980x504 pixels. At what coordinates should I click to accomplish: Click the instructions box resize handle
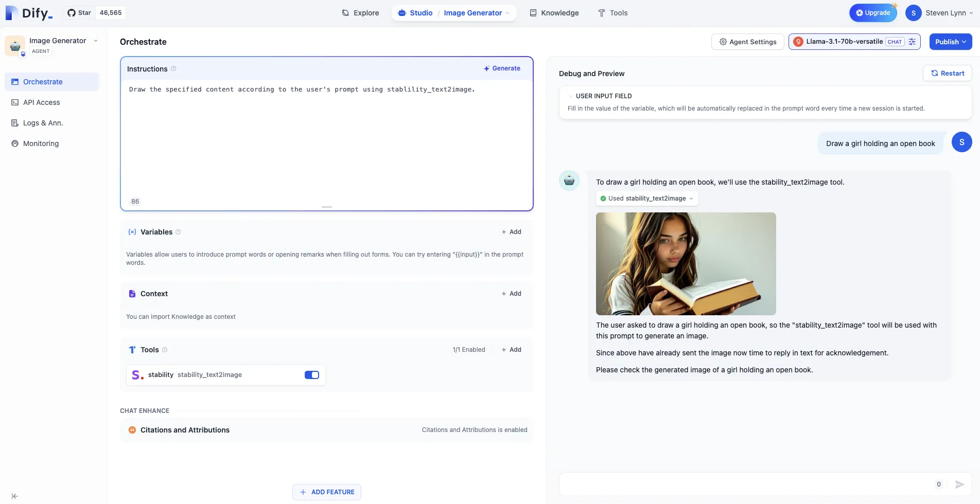click(x=327, y=207)
